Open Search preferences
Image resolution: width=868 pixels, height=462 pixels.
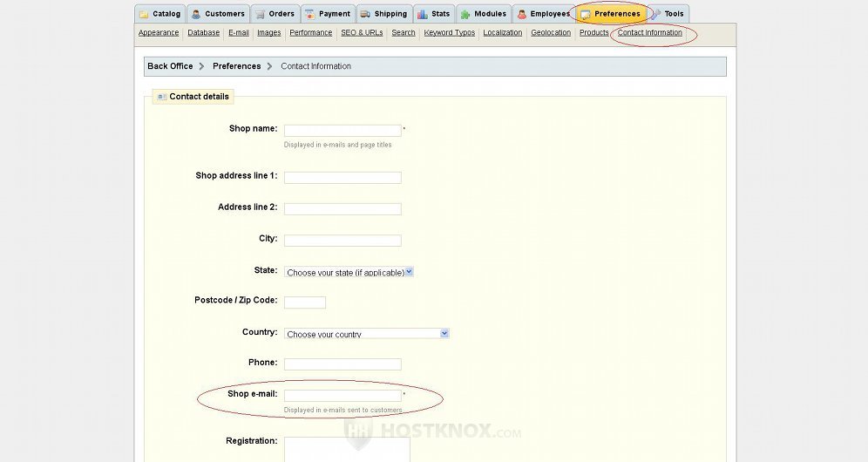403,32
